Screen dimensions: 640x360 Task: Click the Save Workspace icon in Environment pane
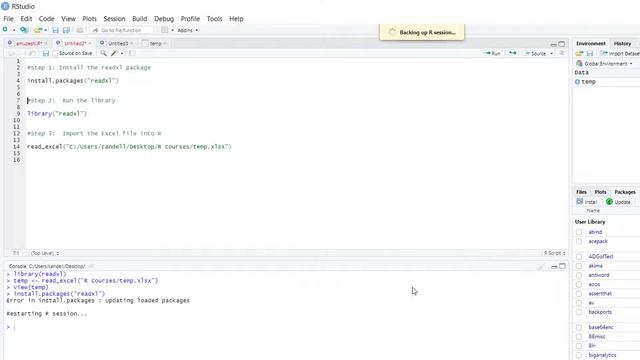[590, 53]
